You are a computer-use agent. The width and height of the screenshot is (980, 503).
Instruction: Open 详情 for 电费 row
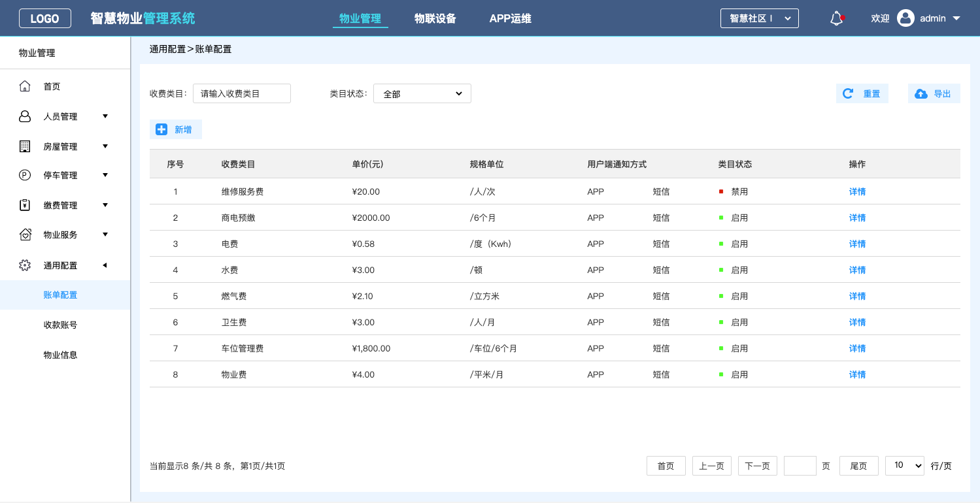(x=857, y=244)
